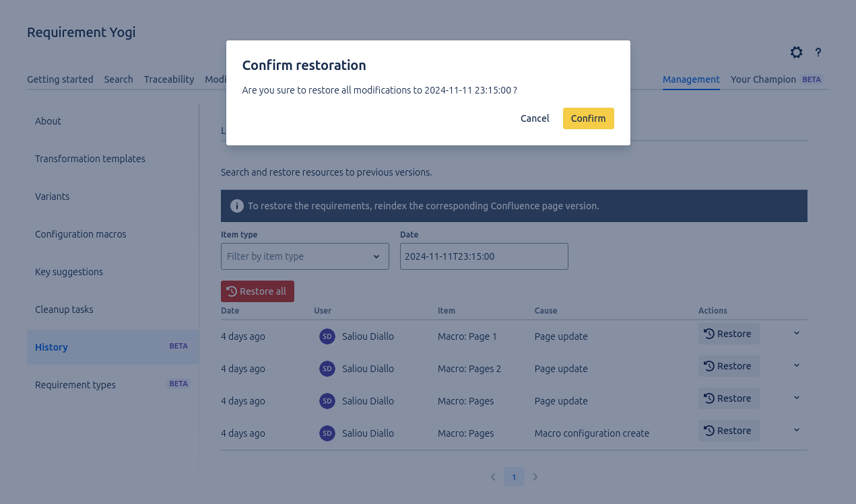This screenshot has width=856, height=504.
Task: Go to the previous page arrow in pagination
Action: pos(493,477)
